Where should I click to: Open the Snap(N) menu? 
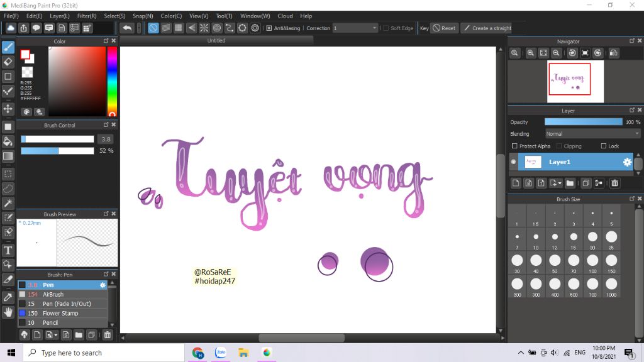pyautogui.click(x=143, y=16)
